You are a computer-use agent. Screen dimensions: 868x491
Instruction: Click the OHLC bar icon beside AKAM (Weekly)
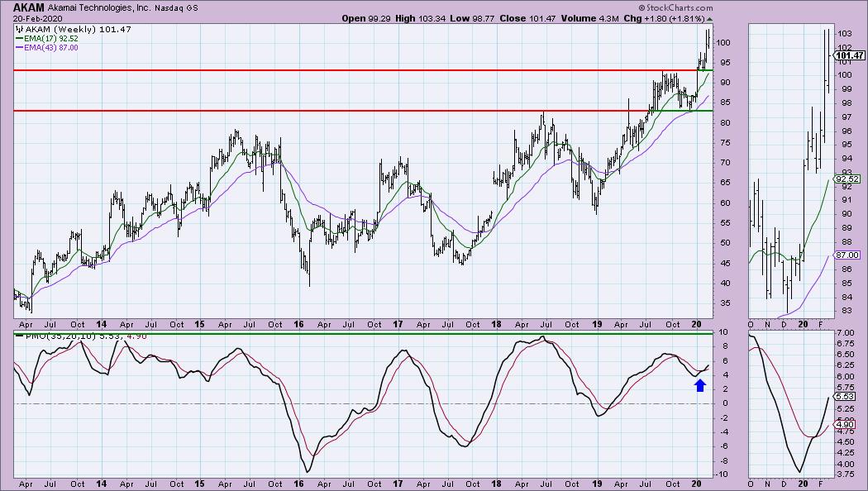pos(18,29)
